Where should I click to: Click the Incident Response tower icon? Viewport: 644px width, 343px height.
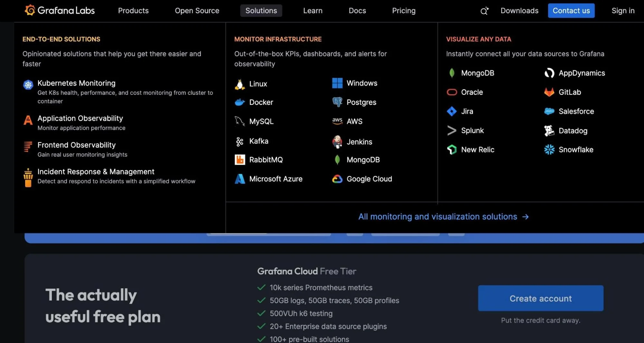(x=28, y=177)
